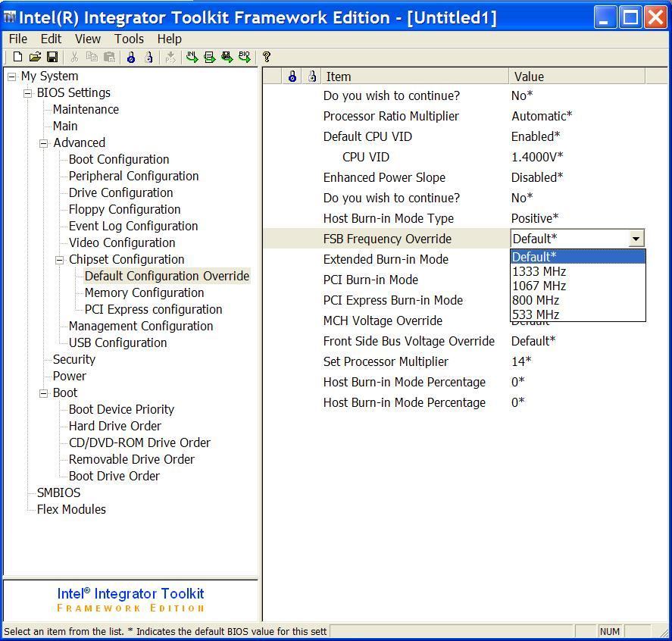Viewport: 672px width, 641px height.
Task: Click the Paste clipboard toolbar icon
Action: (110, 57)
